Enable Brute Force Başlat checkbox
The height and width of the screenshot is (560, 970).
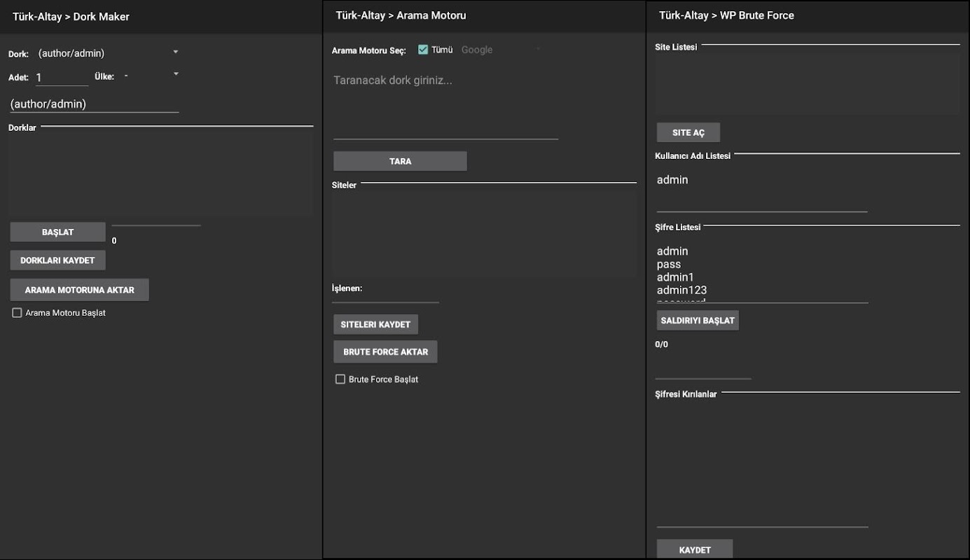point(340,379)
